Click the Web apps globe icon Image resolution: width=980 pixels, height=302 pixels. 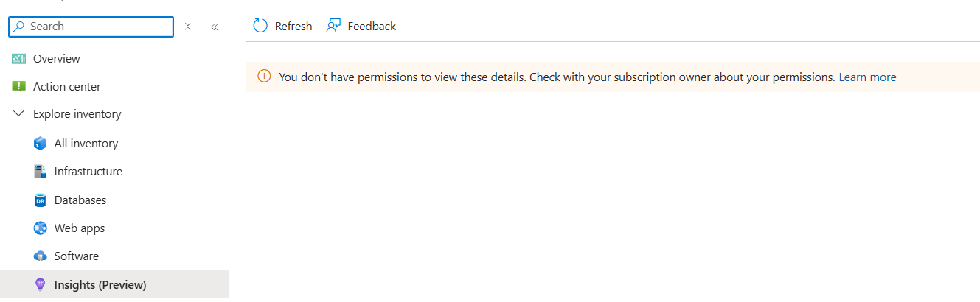(x=41, y=228)
